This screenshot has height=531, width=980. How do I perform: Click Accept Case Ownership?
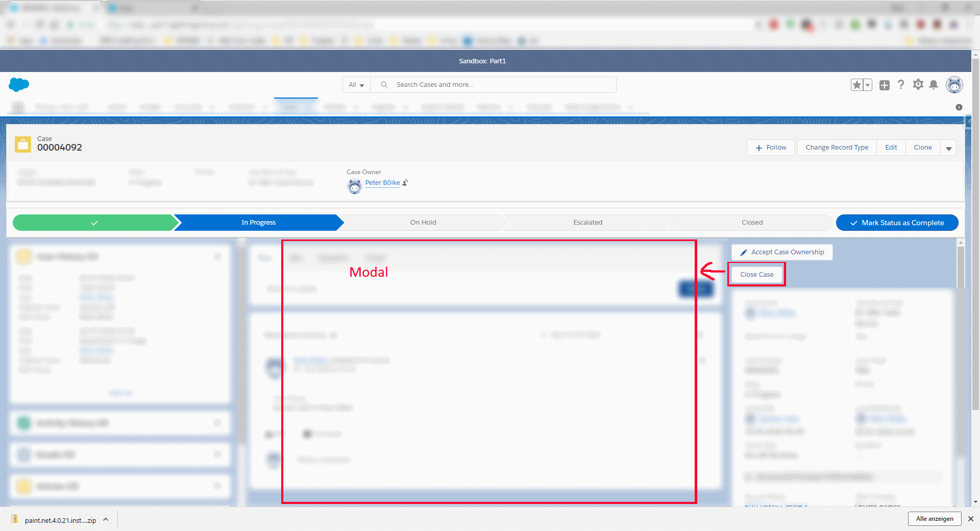(782, 252)
